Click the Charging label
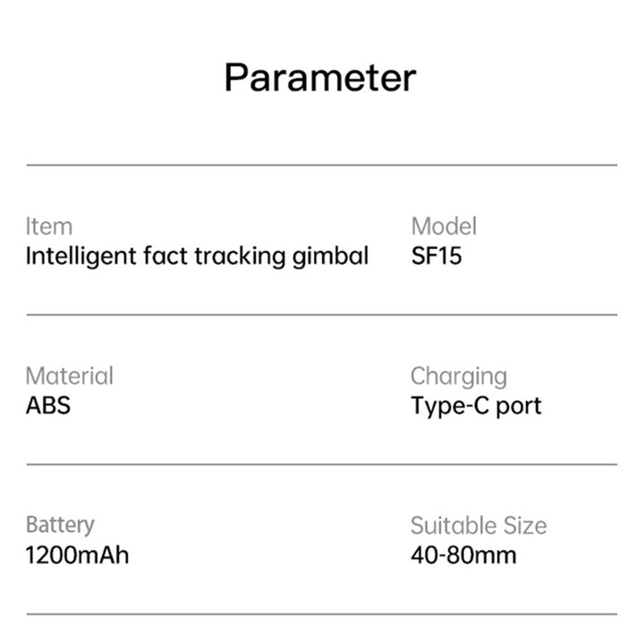 coord(459,376)
